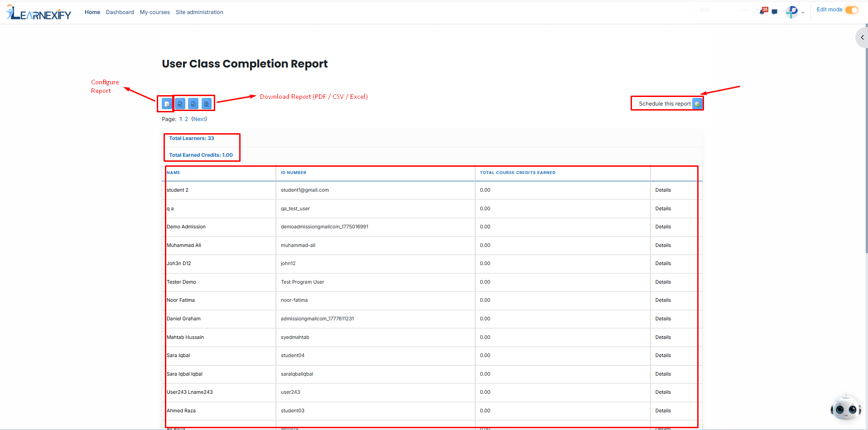Open Site administration menu
The width and height of the screenshot is (868, 430).
(x=199, y=12)
